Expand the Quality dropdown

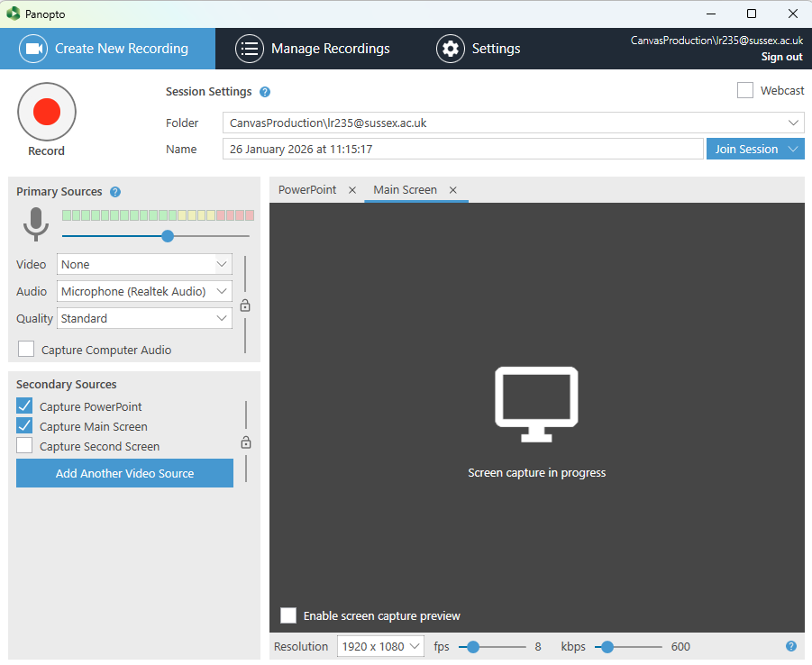pyautogui.click(x=144, y=318)
